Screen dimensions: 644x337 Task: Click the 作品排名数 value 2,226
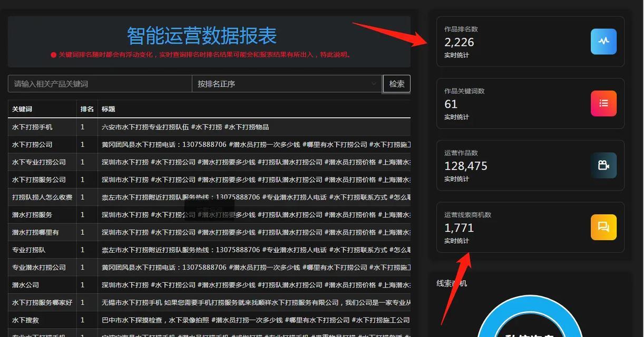point(459,42)
